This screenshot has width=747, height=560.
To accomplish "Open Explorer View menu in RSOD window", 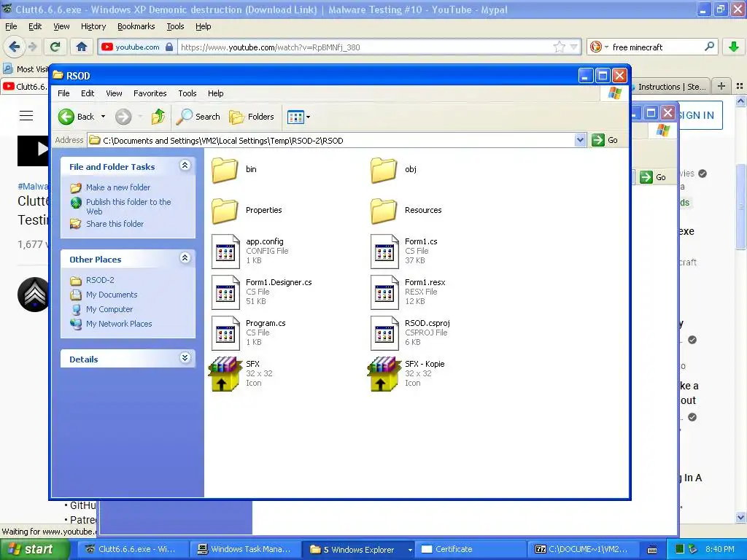I will pyautogui.click(x=114, y=93).
